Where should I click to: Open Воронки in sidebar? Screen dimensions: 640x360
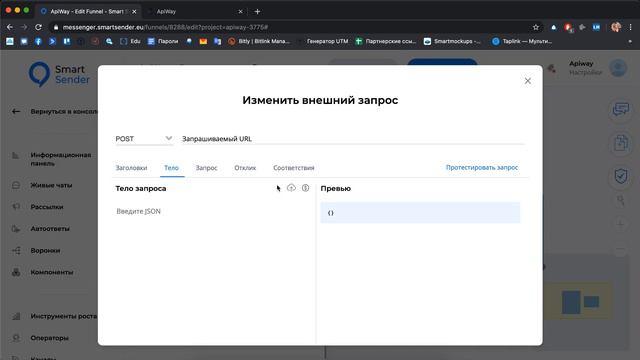click(45, 251)
